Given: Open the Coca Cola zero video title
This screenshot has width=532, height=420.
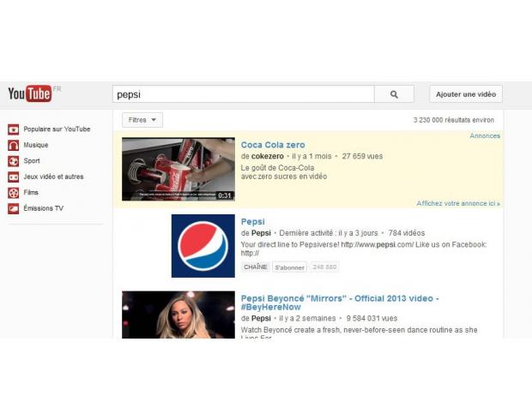Looking at the screenshot, I should click(273, 145).
